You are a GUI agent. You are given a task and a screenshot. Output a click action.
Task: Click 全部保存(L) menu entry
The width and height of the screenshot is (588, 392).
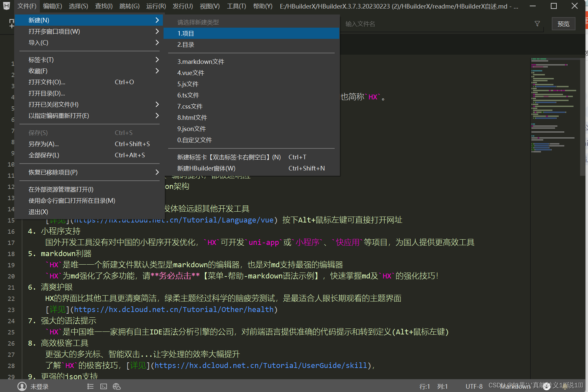point(89,155)
